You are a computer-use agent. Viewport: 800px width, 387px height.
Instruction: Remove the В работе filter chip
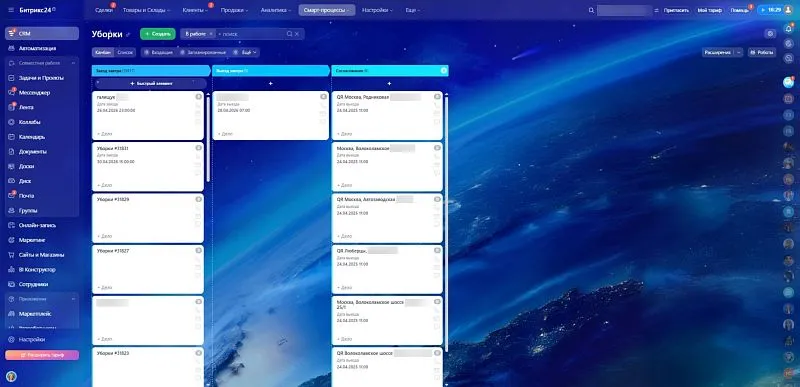point(210,34)
